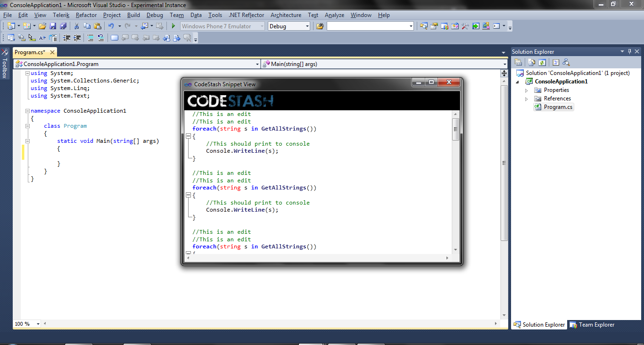This screenshot has width=644, height=345.
Task: Open the File menu
Action: tap(7, 15)
